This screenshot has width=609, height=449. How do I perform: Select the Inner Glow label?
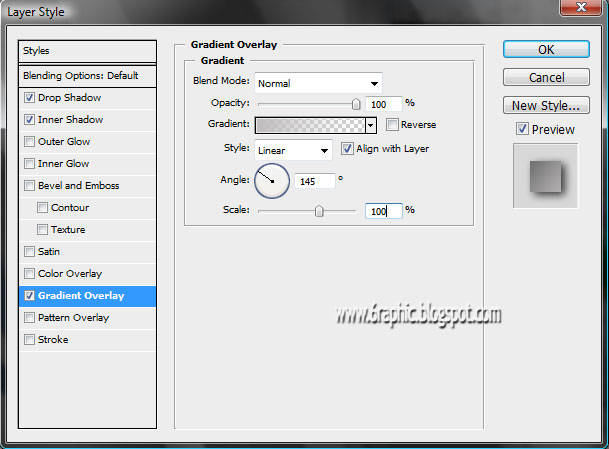(x=64, y=164)
